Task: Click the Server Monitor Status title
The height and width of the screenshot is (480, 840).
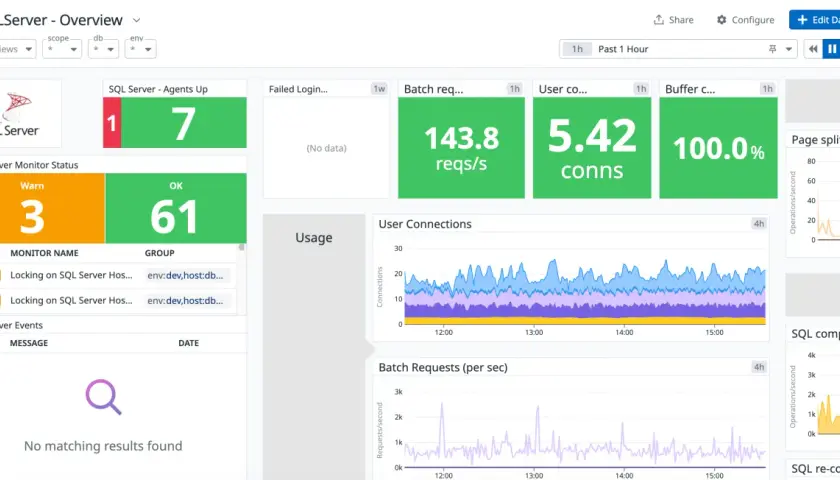Action: 39,165
